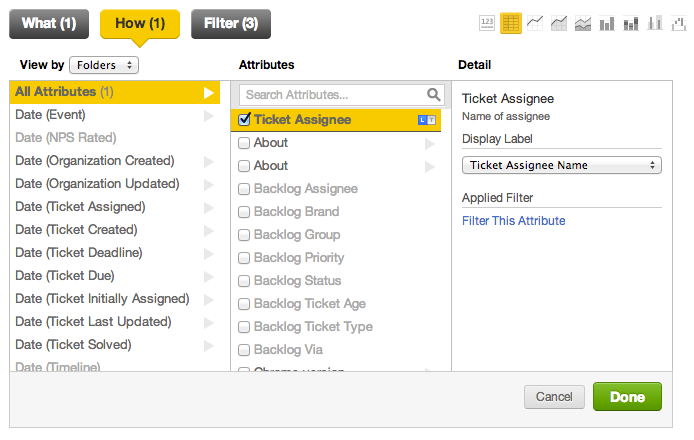Check the Backlog Assignee checkbox
694x440 pixels.
click(x=244, y=189)
